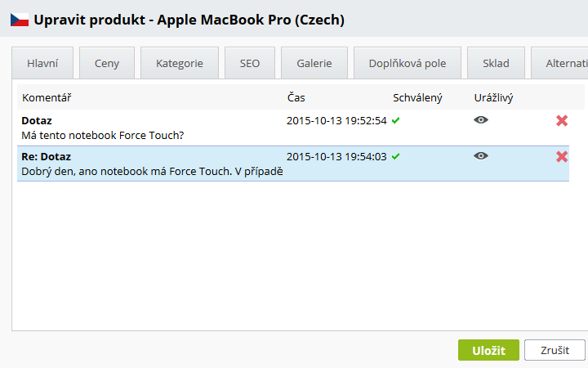Select the highlighted Re: Dotaz reply row
This screenshot has height=368, width=588.
click(293, 164)
